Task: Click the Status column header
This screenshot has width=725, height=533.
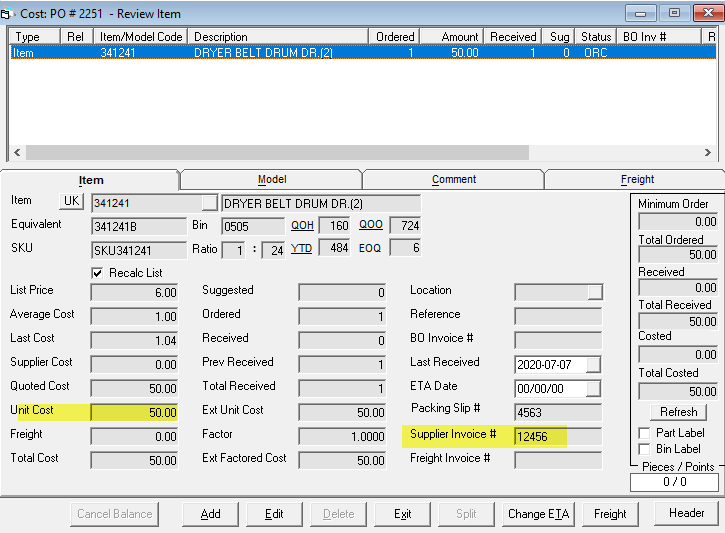Action: coord(596,37)
